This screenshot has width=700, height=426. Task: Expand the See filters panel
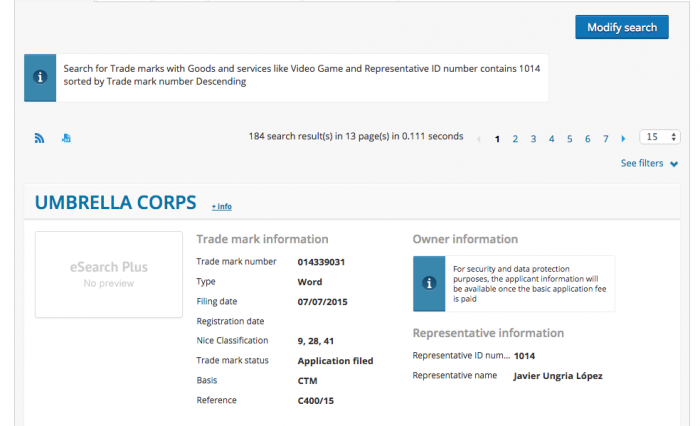[649, 163]
